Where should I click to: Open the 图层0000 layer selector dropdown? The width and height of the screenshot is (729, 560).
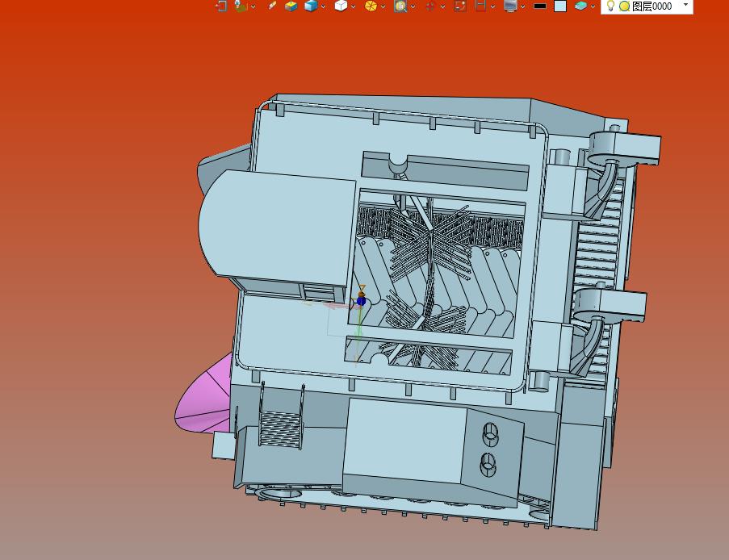685,5
